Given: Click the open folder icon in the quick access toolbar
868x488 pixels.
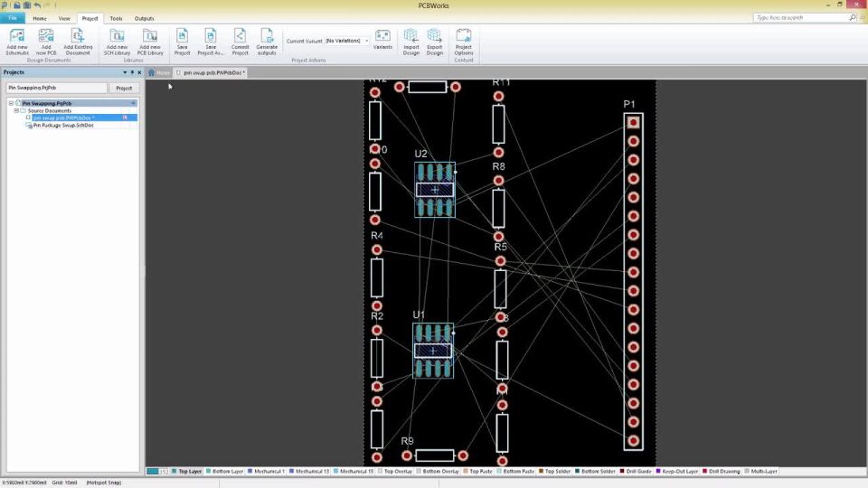Looking at the screenshot, I should (16, 5).
